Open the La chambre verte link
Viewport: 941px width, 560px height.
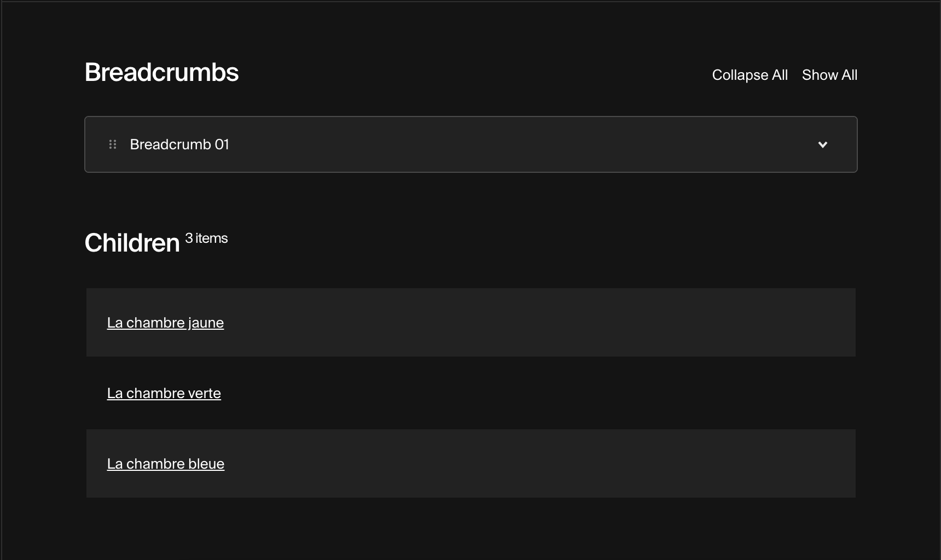[x=164, y=393]
